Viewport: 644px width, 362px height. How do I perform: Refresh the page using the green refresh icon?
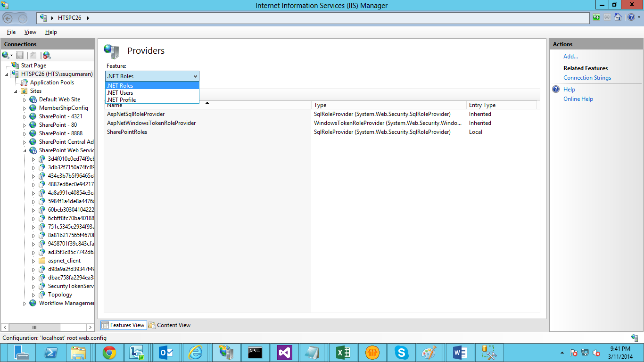[x=597, y=17]
